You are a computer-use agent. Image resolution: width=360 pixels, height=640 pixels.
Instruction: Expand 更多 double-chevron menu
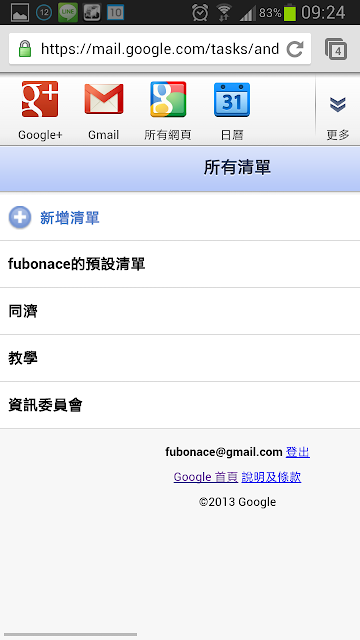tap(338, 104)
